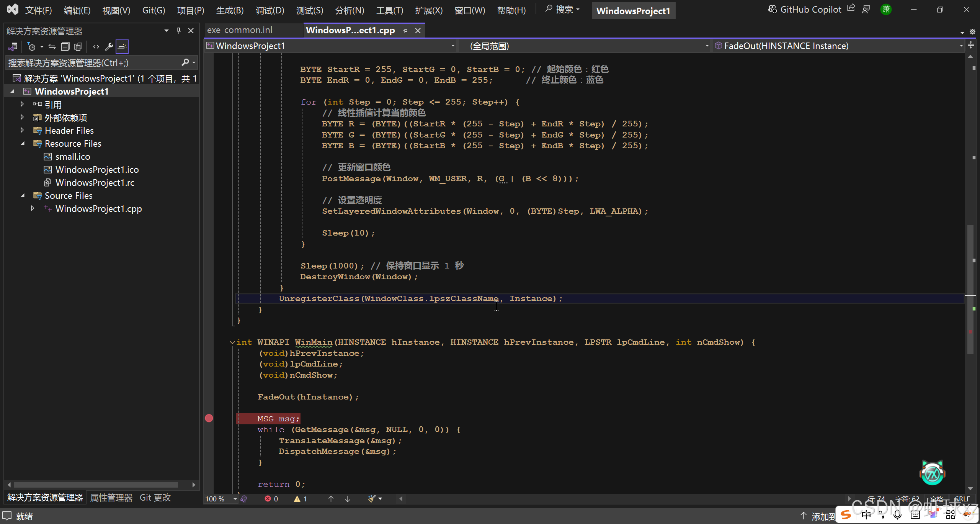Click the view code angle brackets icon

coord(96,47)
